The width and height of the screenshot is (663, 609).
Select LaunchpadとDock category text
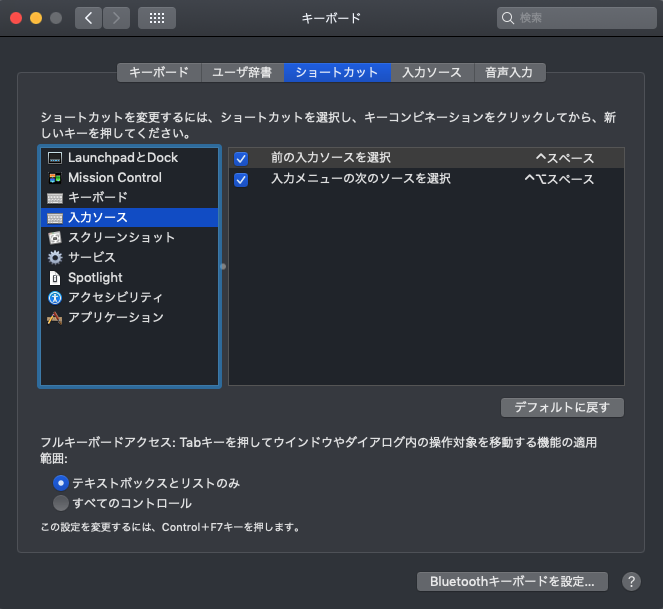tap(123, 158)
